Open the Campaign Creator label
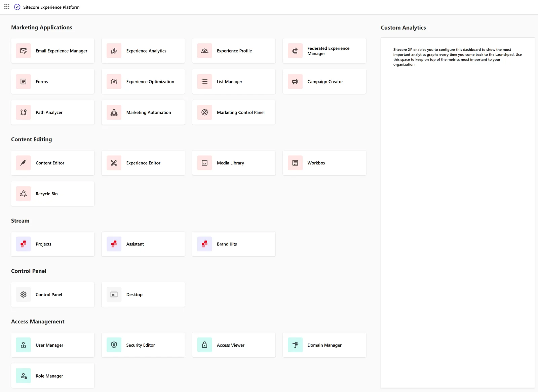Viewport: 538px width, 392px height. (325, 82)
